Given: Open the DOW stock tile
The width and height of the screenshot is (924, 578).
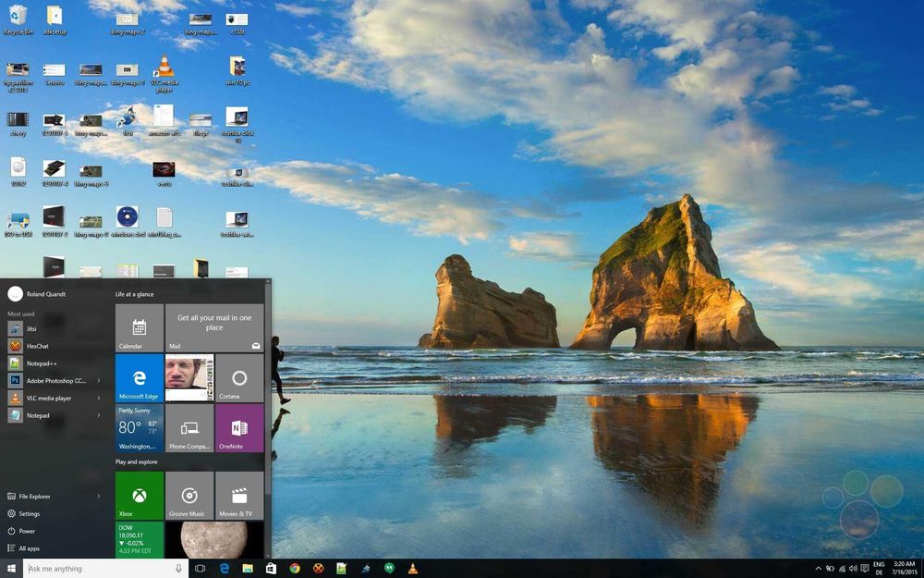Looking at the screenshot, I should [140, 540].
